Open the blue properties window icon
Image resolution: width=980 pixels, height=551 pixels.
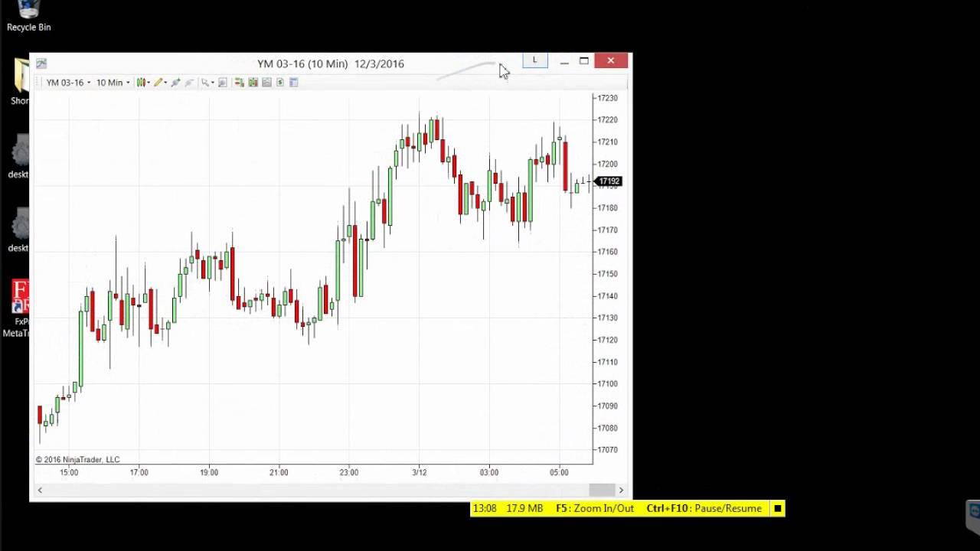(293, 83)
